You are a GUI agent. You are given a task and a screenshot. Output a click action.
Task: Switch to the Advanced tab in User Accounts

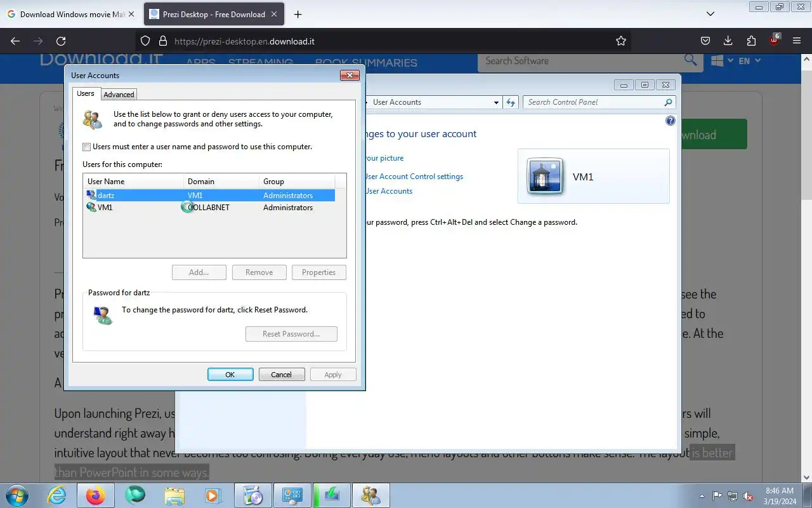(x=119, y=95)
